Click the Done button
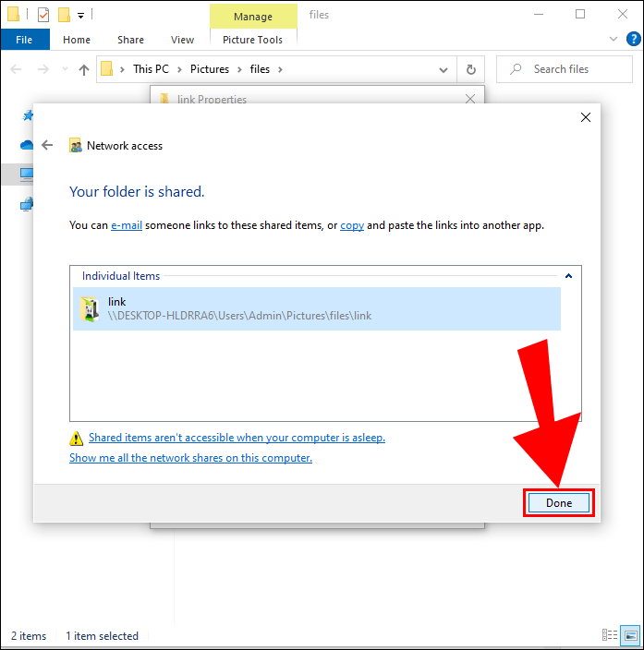This screenshot has width=644, height=650. click(558, 503)
